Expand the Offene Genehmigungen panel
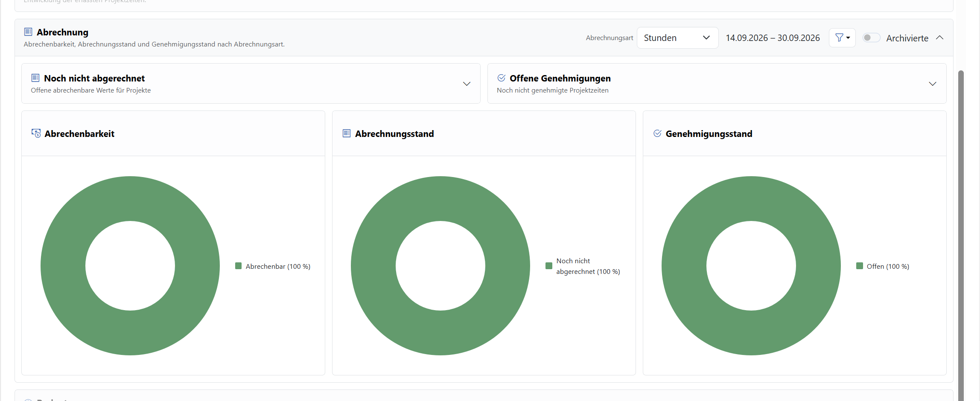The image size is (980, 401). [933, 84]
